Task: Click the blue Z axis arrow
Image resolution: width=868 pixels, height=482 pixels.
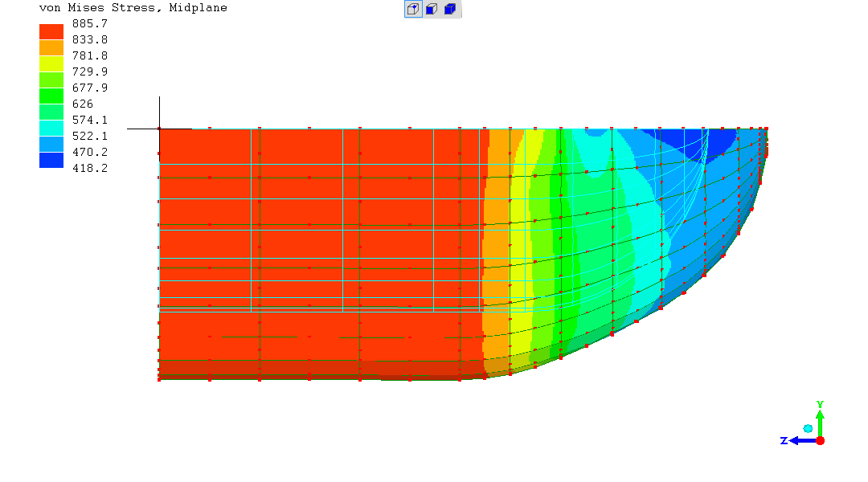Action: coord(799,440)
